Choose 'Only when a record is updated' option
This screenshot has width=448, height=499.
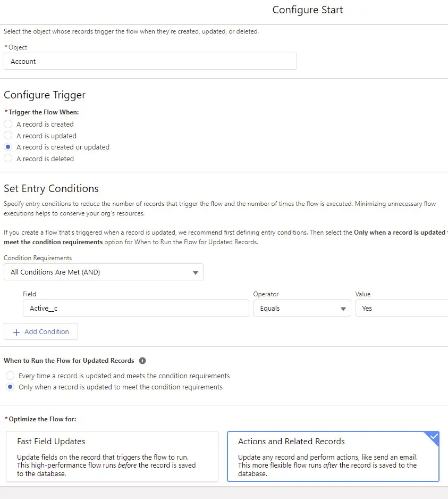click(x=10, y=387)
